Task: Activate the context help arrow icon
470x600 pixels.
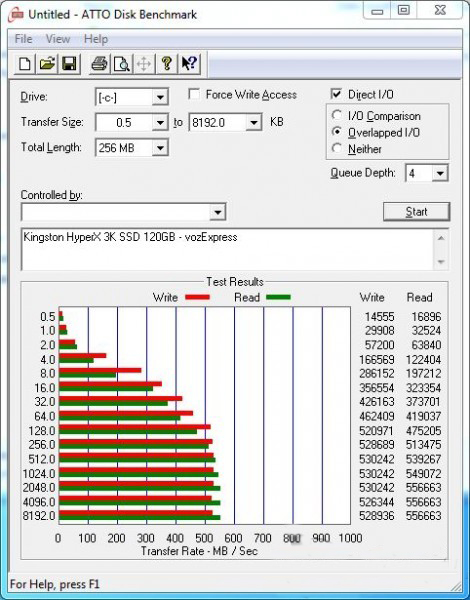Action: coord(189,64)
